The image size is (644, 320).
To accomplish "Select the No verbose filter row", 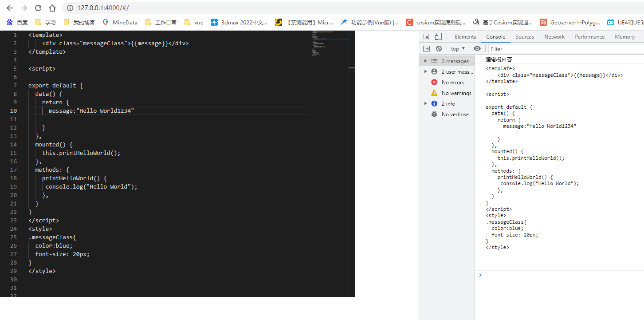I will point(447,114).
